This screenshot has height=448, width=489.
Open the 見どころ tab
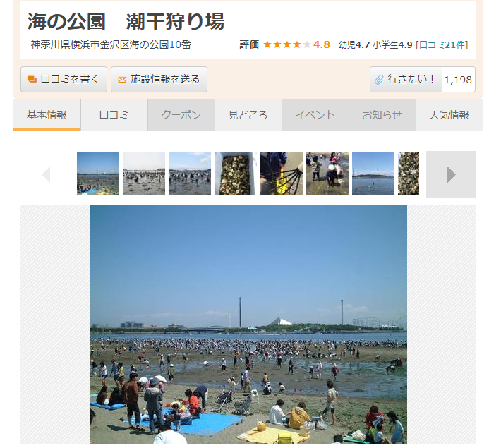click(x=248, y=115)
